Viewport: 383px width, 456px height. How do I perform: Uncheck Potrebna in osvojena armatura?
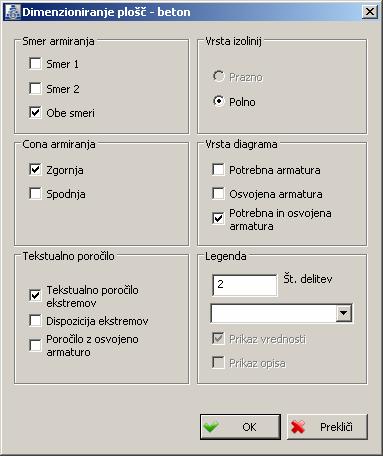click(218, 219)
